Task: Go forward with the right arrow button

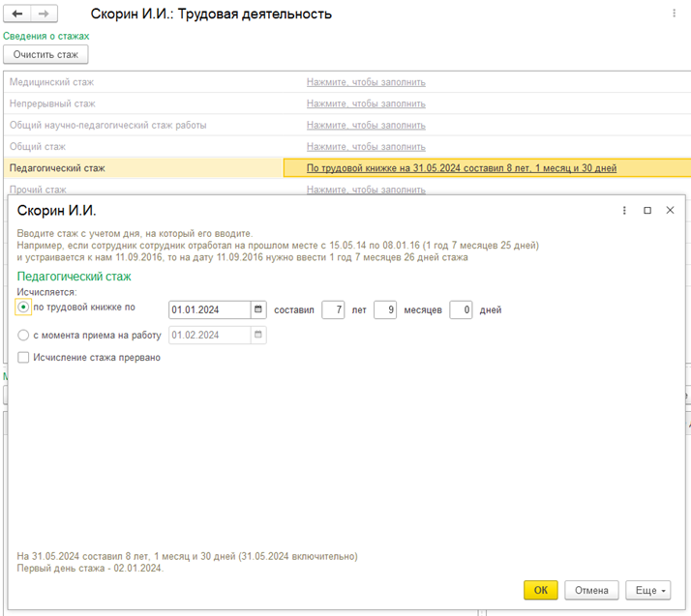Action: pos(44,15)
